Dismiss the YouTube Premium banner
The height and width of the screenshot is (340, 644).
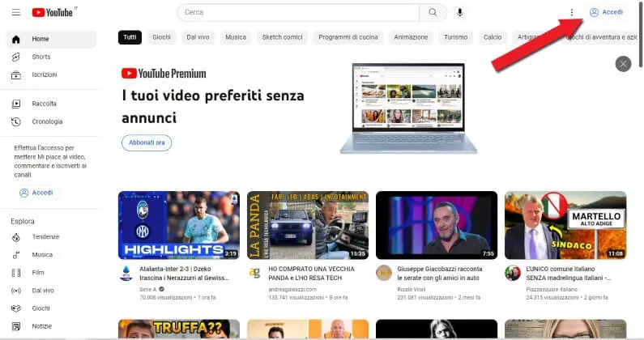pyautogui.click(x=623, y=64)
